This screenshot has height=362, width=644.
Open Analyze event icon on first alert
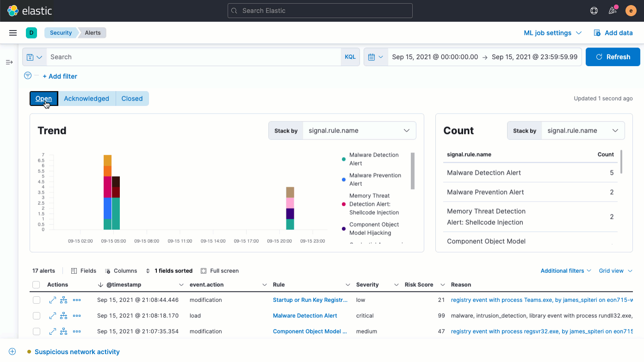point(63,300)
